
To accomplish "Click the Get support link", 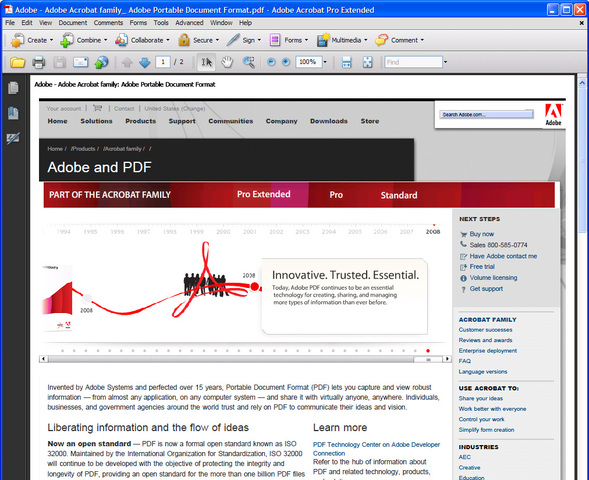I will [486, 289].
